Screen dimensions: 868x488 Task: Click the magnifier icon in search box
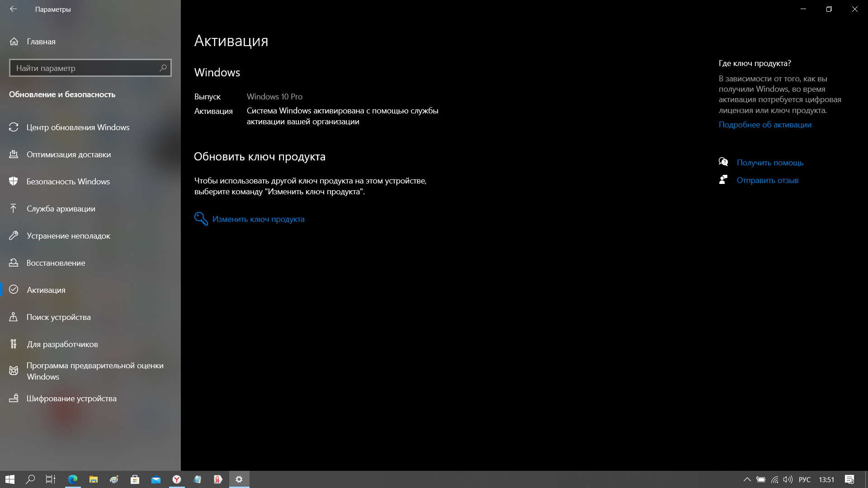(x=163, y=68)
